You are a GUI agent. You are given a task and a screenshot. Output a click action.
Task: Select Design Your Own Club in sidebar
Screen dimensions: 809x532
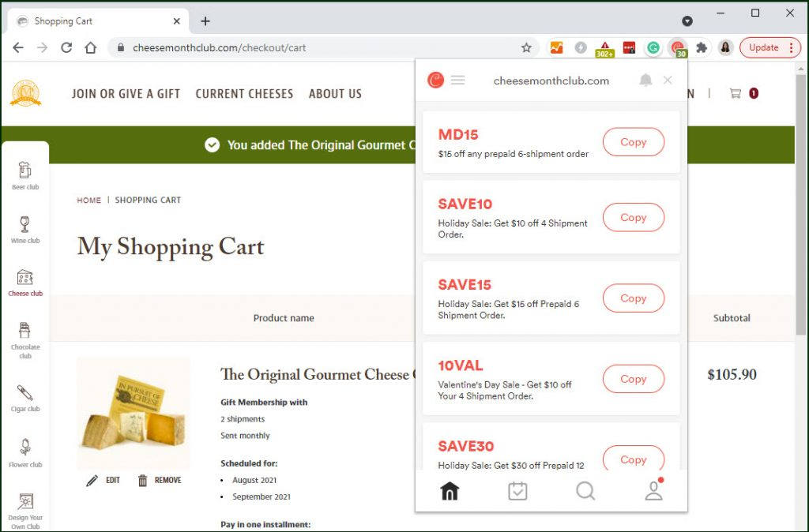coord(25,511)
